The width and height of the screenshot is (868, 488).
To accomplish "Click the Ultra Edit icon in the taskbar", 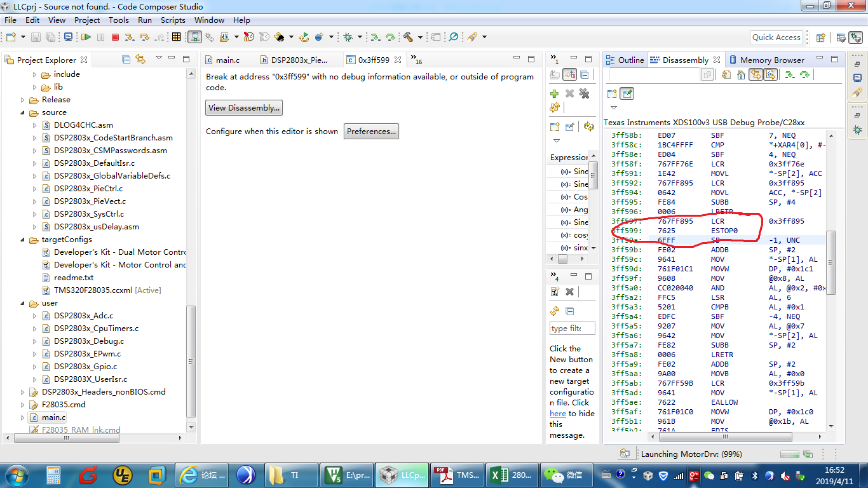I will (122, 475).
